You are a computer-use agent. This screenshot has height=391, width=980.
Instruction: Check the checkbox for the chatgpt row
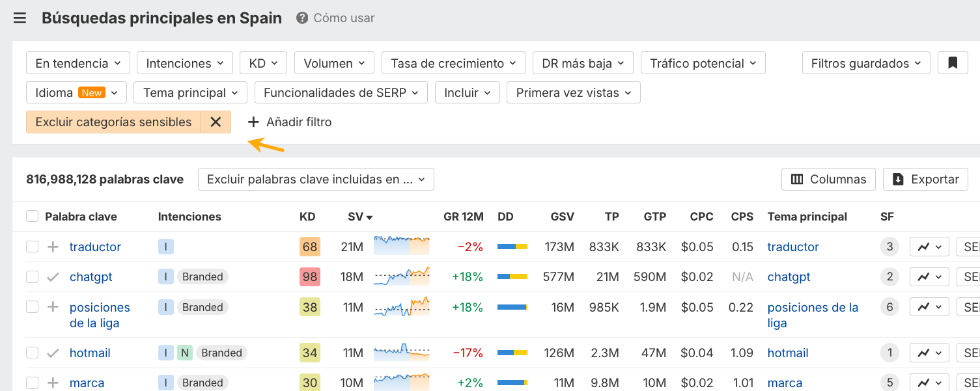[x=32, y=276]
